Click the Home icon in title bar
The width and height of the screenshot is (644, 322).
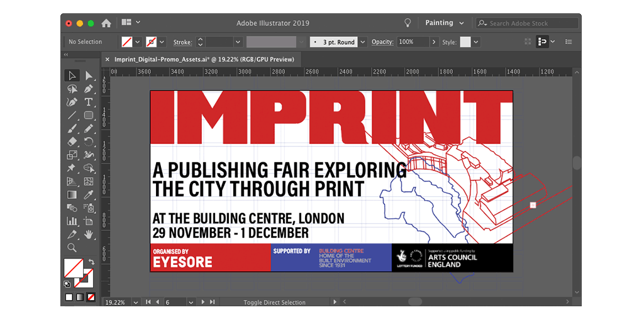pos(106,23)
